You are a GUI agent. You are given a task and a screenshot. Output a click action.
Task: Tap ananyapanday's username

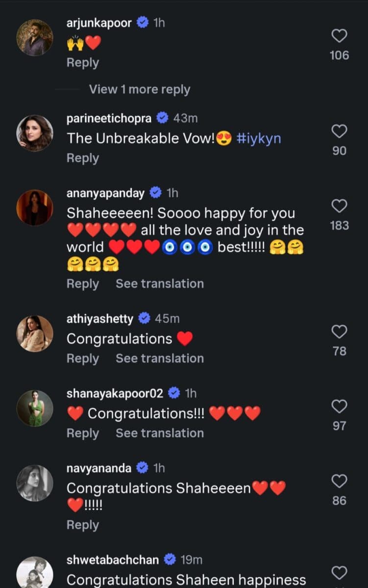pos(105,193)
